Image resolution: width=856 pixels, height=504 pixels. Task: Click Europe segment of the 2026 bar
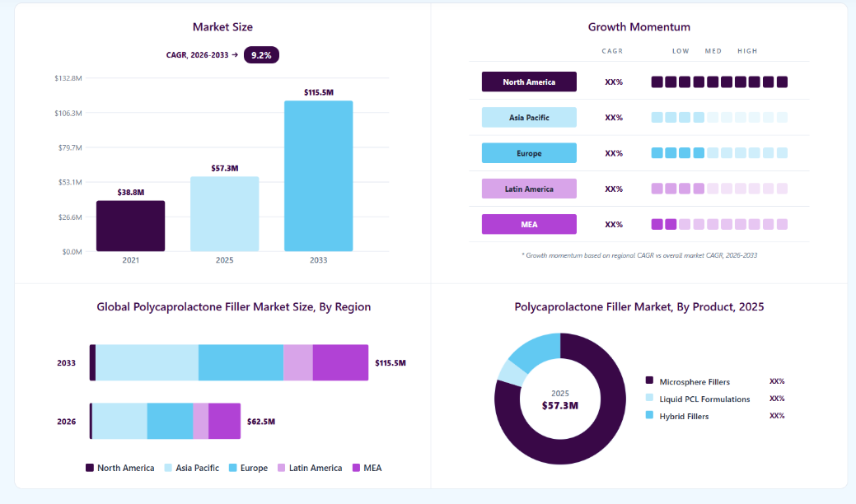click(170, 421)
